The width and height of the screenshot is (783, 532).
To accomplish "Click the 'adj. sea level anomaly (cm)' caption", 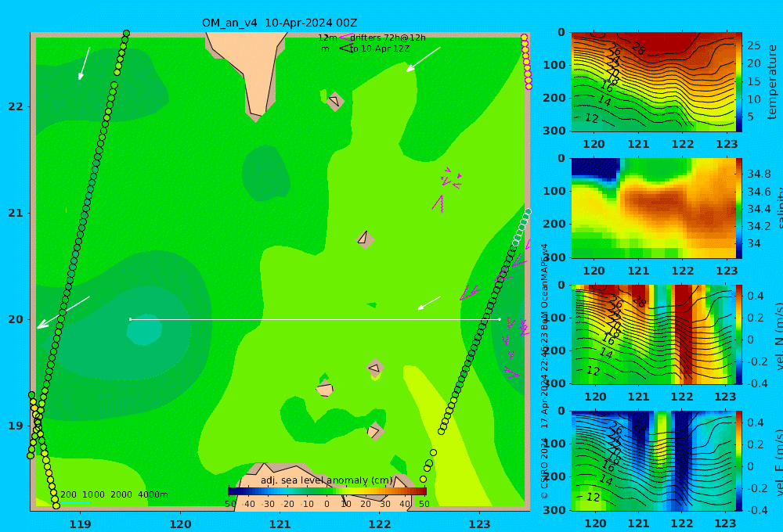I will click(x=327, y=480).
